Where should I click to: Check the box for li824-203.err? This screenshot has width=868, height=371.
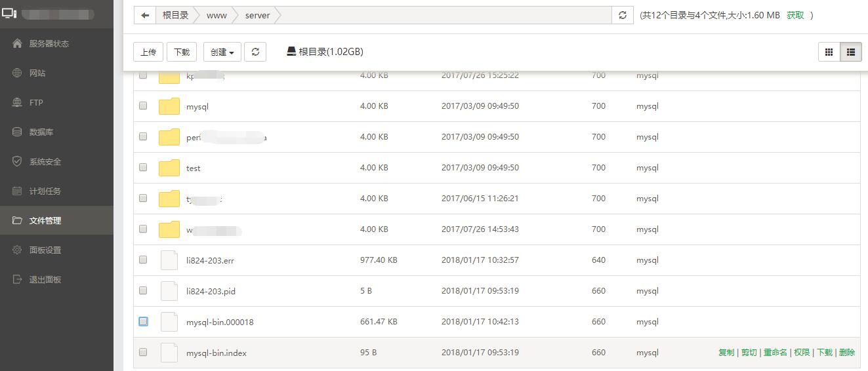143,260
